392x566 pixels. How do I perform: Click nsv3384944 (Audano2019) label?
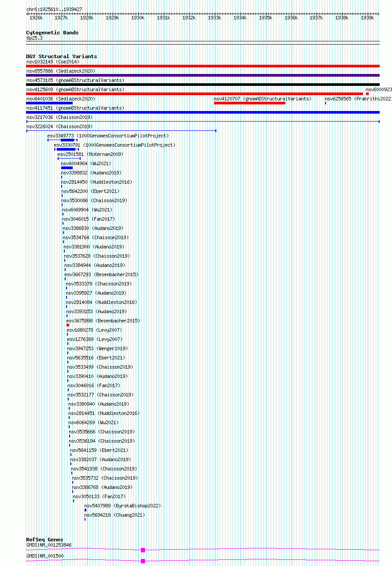click(95, 265)
